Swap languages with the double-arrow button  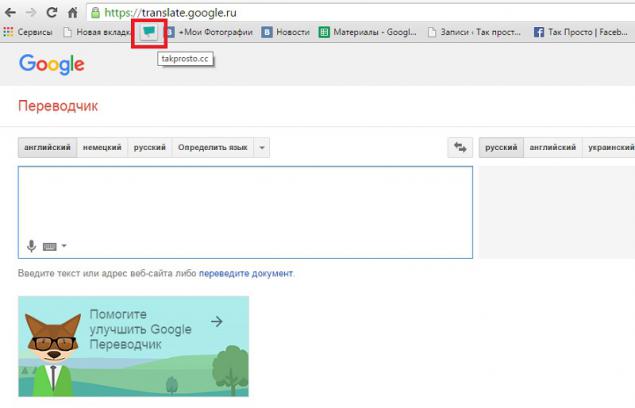click(460, 147)
